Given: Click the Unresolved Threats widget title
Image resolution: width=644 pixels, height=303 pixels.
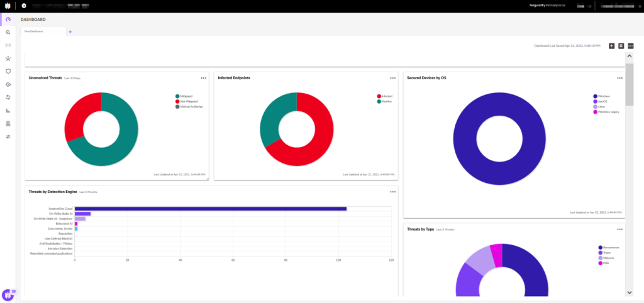Looking at the screenshot, I should coord(45,77).
